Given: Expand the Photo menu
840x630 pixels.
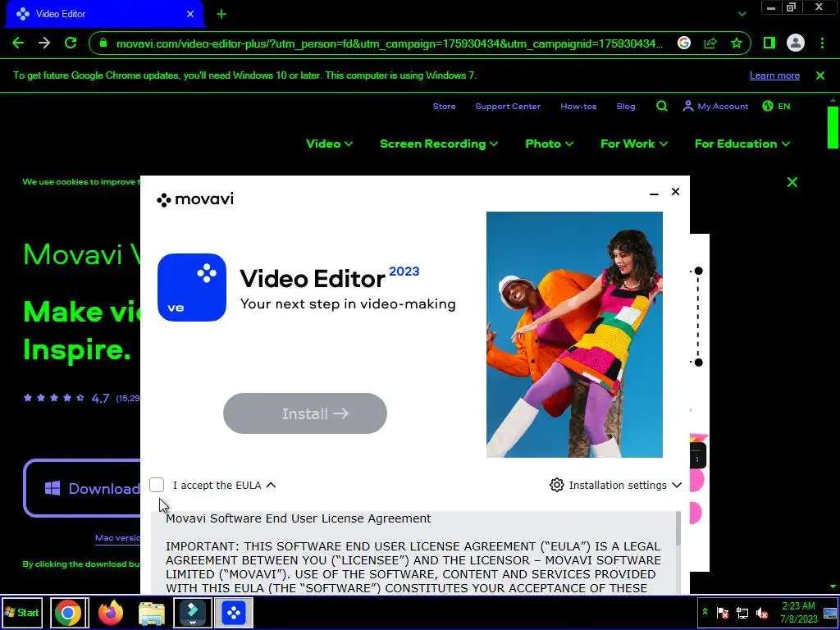Looking at the screenshot, I should [x=549, y=144].
